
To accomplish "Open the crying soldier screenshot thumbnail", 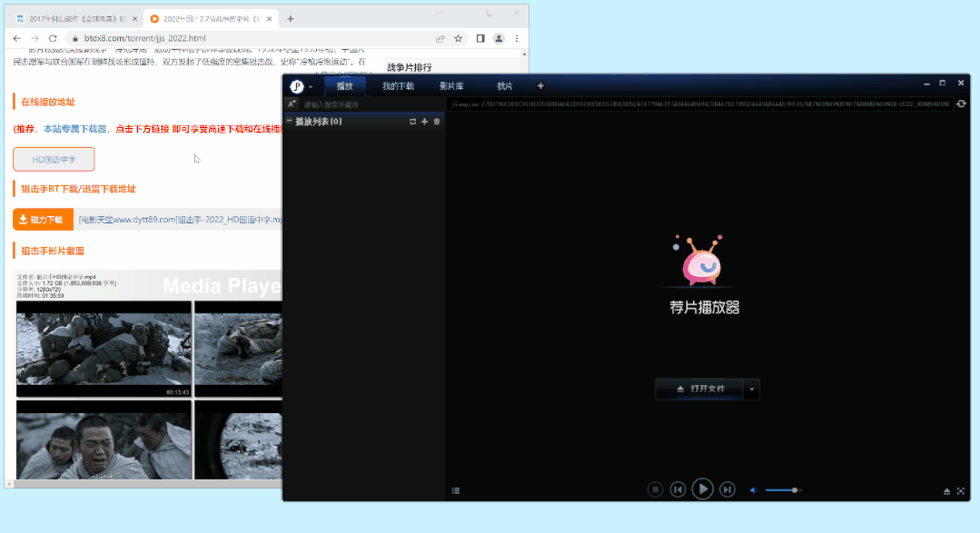I will pos(104,439).
